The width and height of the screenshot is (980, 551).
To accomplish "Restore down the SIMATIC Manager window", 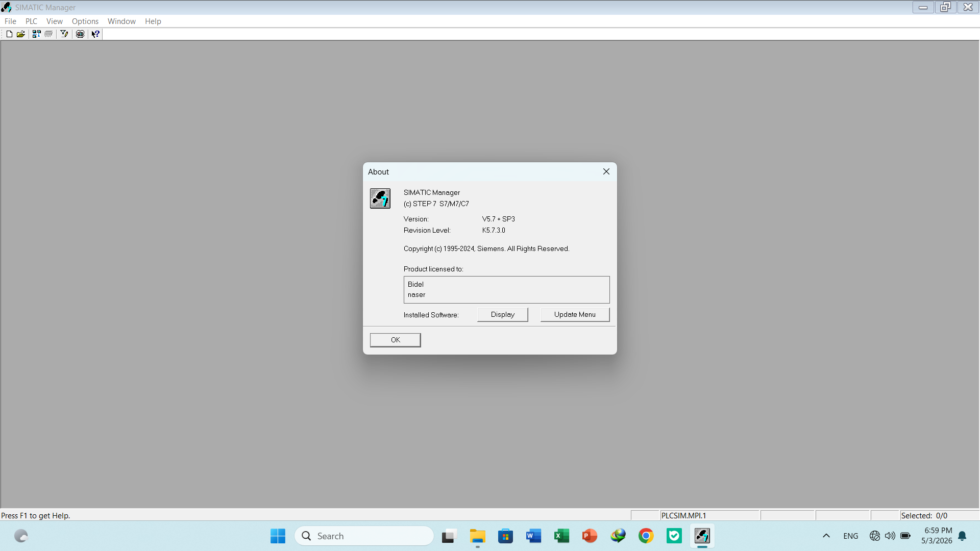I will pyautogui.click(x=946, y=7).
